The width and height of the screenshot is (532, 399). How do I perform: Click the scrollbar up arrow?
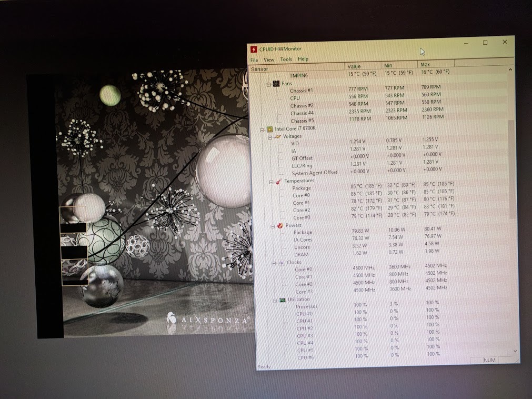(x=510, y=70)
